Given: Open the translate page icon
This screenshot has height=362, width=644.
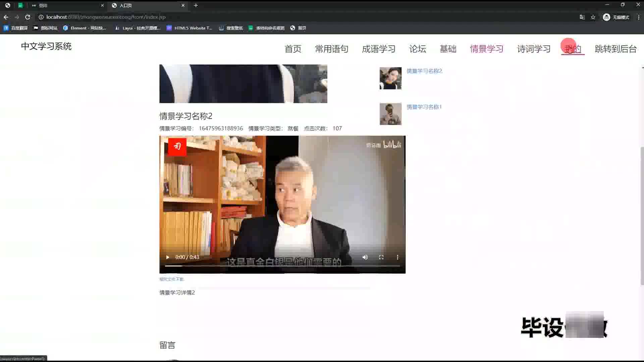Looking at the screenshot, I should pos(582,17).
